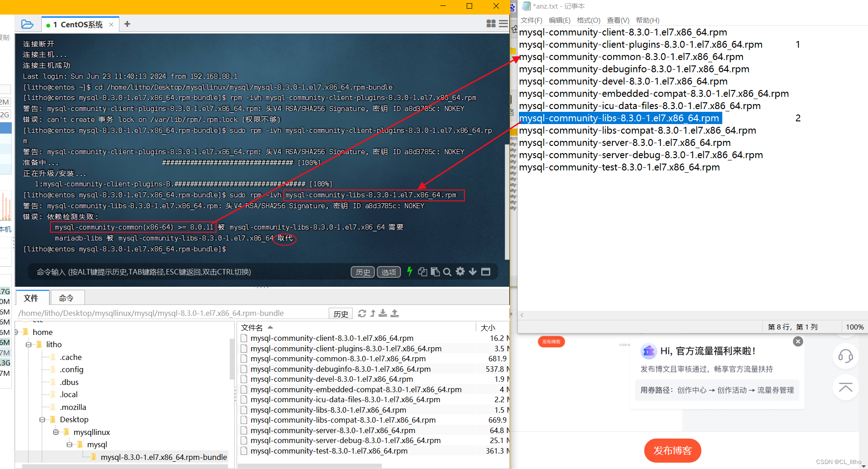This screenshot has height=469, width=868.
Task: Click the small red 发布博客 badge
Action: (551, 341)
